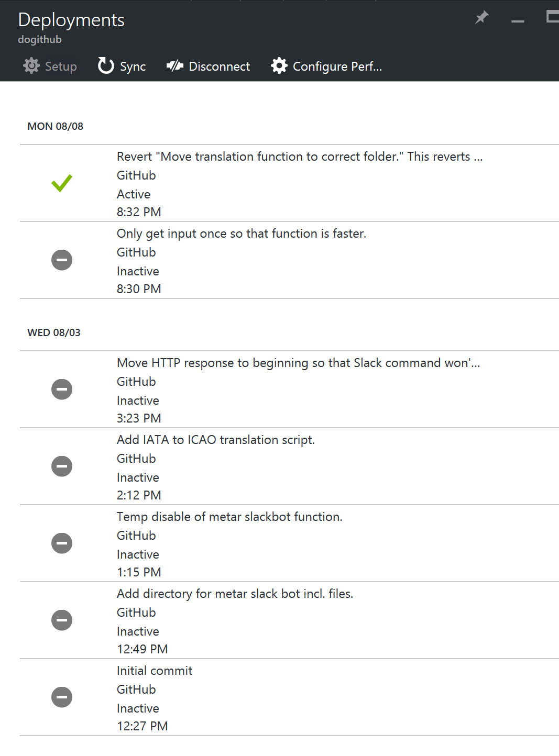Screen dimensions: 559x756
Task: Click inactive icon for Temp disable deployment
Action: coord(62,543)
